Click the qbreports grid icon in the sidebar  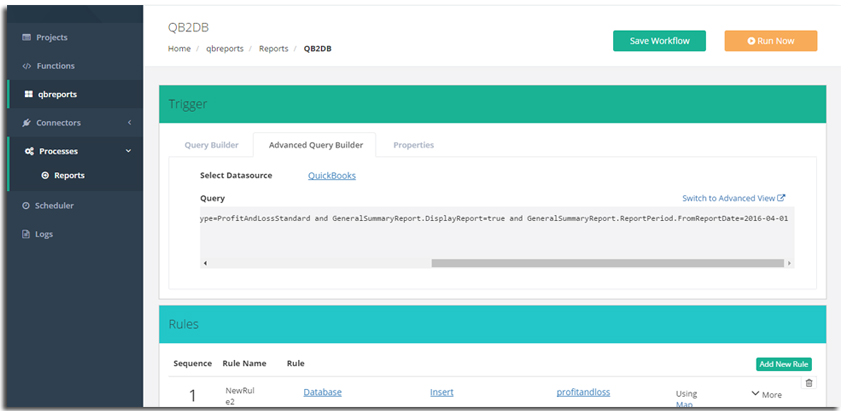[x=29, y=95]
